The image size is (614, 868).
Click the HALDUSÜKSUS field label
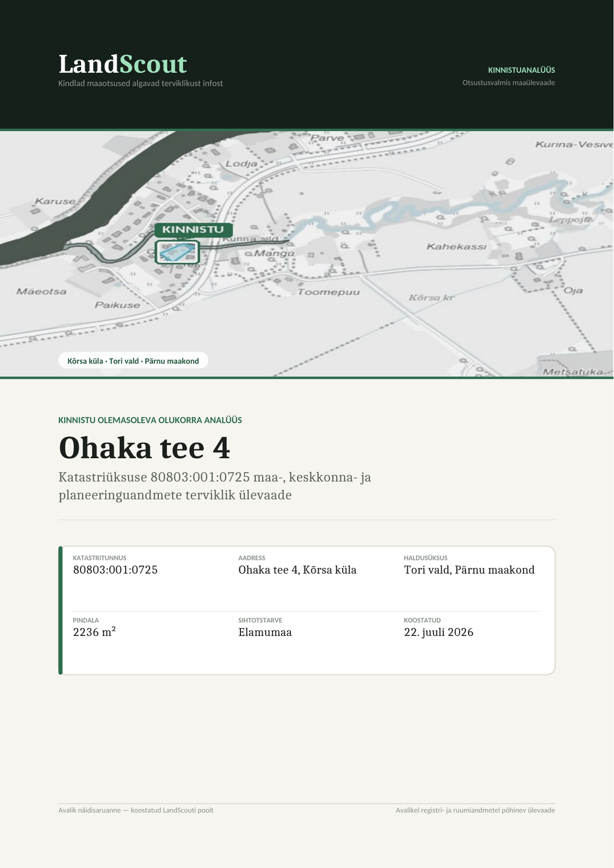[426, 558]
